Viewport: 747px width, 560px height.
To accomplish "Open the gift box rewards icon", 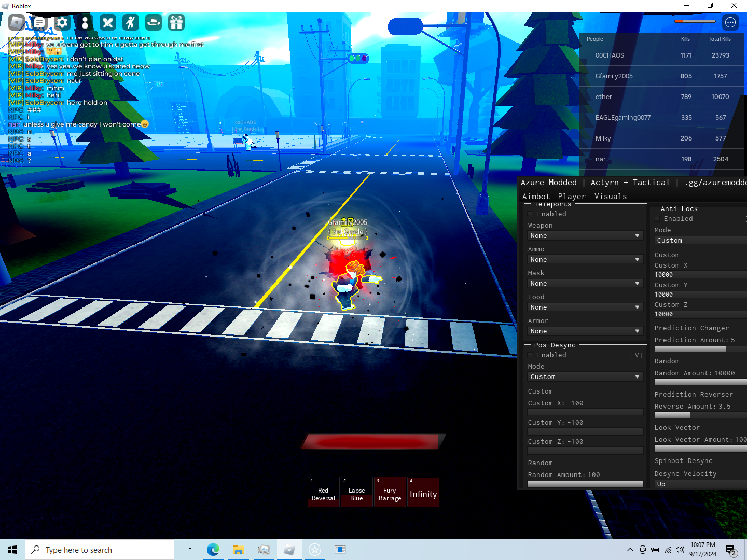I will (176, 22).
